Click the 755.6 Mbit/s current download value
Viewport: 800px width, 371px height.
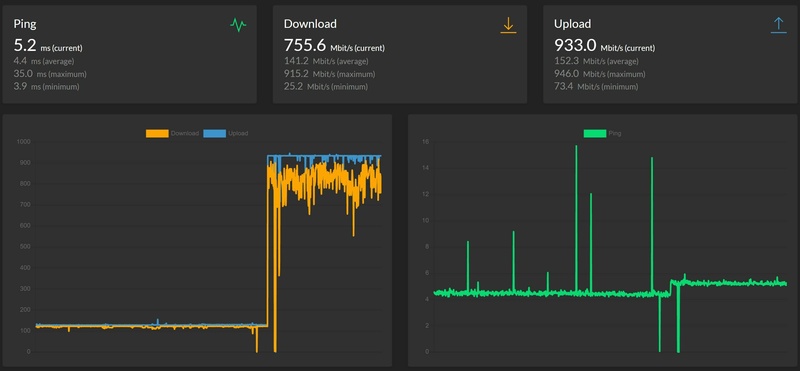point(334,46)
